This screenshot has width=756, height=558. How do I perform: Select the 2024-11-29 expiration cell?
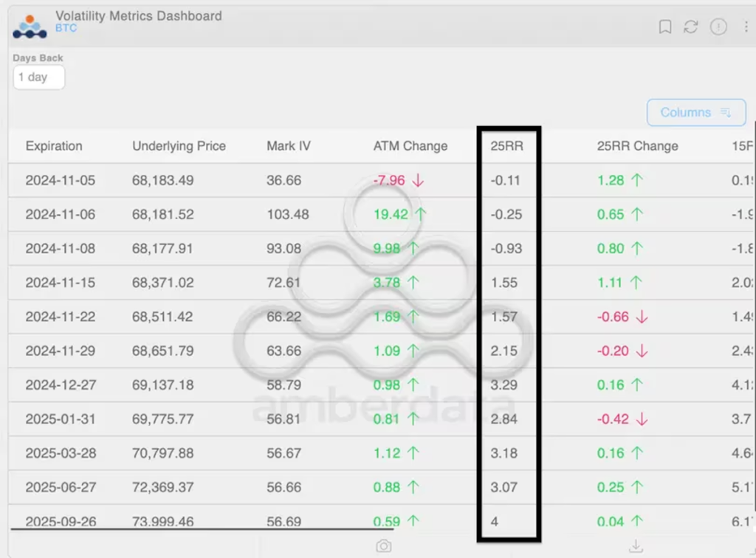pyautogui.click(x=61, y=351)
